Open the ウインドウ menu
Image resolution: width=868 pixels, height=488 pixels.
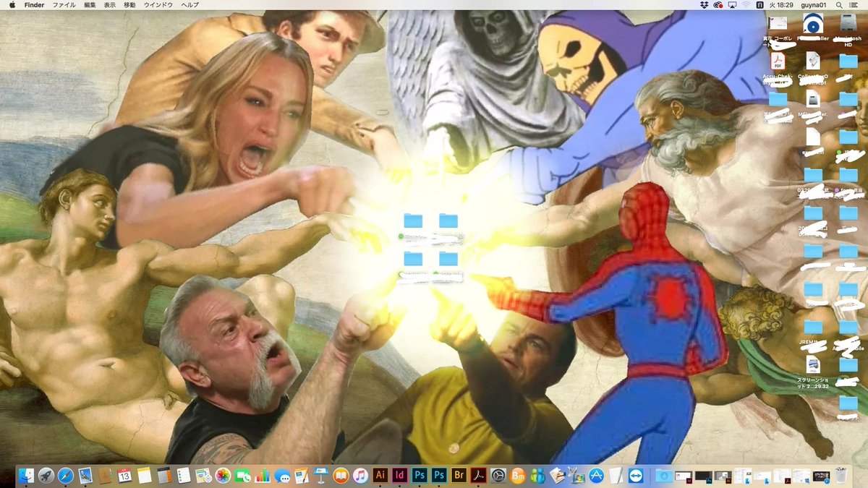pos(158,5)
